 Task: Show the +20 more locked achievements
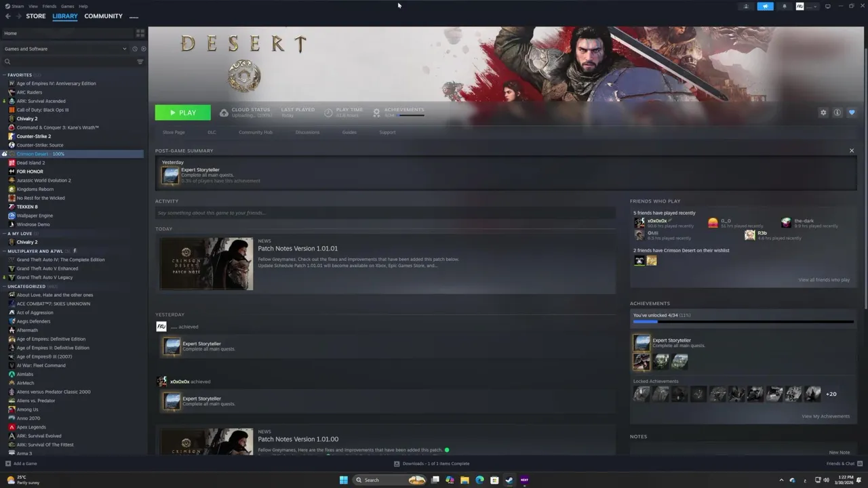[831, 394]
